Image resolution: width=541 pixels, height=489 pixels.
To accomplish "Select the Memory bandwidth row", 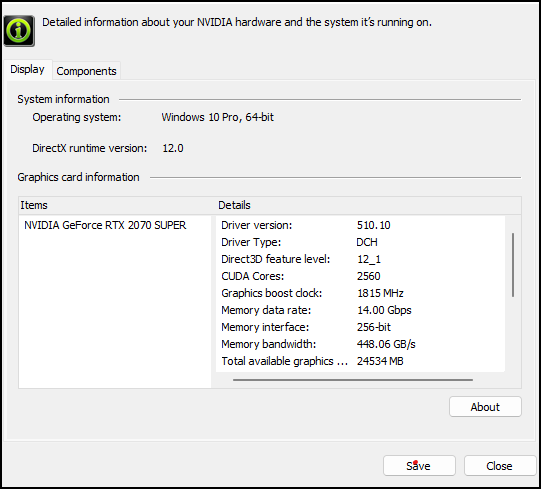I will click(x=360, y=344).
